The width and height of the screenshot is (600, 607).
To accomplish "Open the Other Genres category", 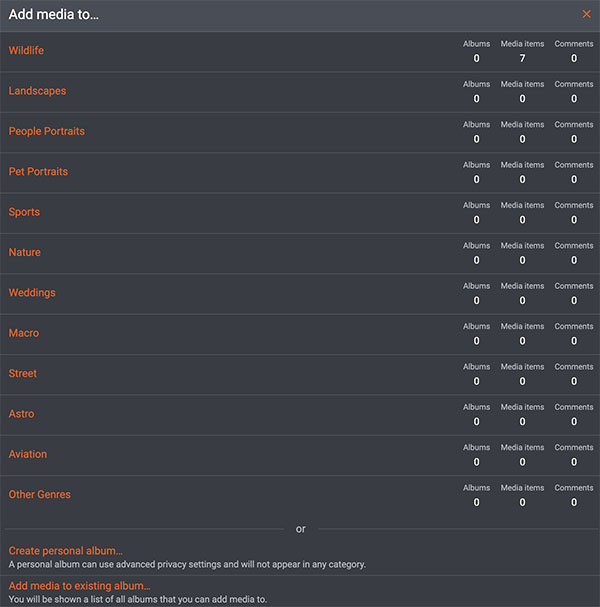I will pos(40,495).
